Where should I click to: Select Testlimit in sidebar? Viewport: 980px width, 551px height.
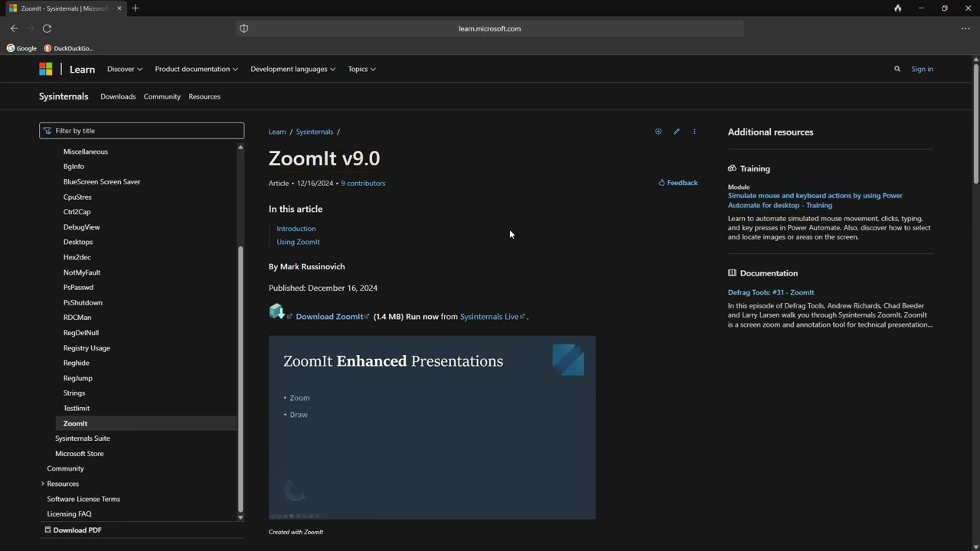coord(77,408)
